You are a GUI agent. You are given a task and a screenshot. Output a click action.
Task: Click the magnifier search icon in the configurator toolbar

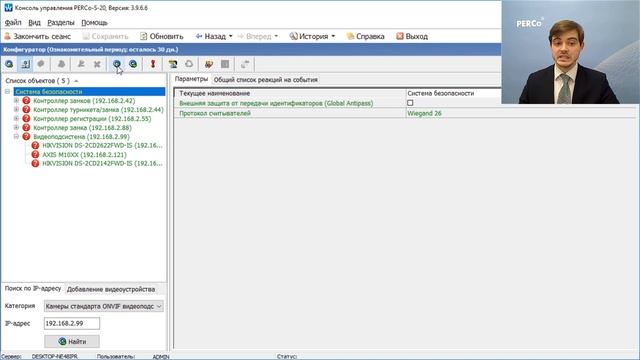pos(9,64)
